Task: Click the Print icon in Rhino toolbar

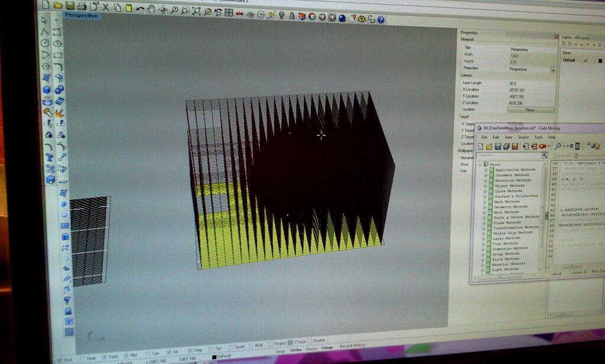Action: pyautogui.click(x=82, y=6)
